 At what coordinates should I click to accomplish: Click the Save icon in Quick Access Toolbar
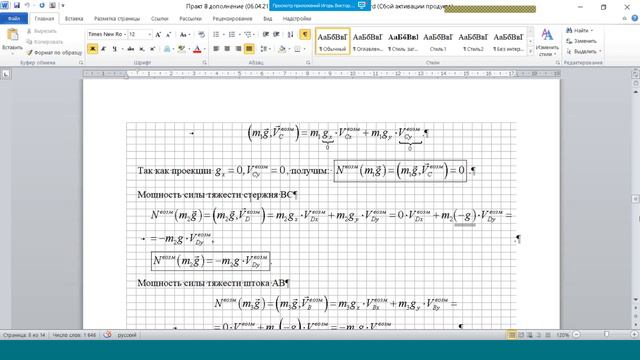[x=17, y=6]
